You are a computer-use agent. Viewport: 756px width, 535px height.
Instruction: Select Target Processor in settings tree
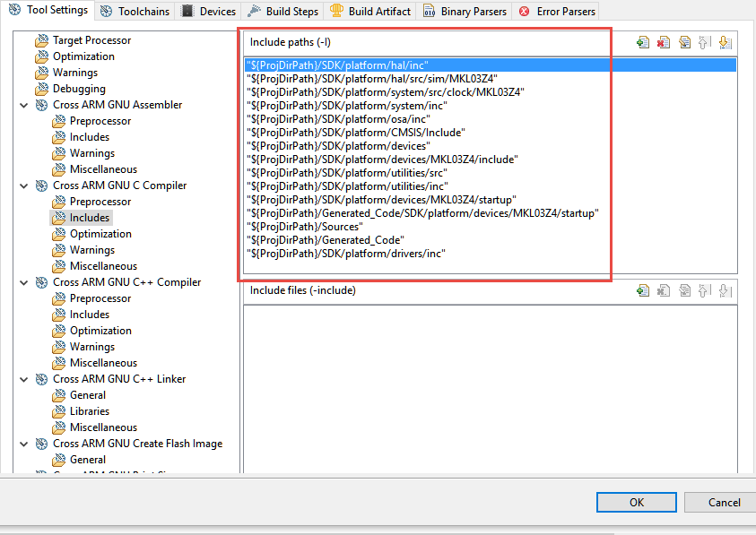[91, 40]
